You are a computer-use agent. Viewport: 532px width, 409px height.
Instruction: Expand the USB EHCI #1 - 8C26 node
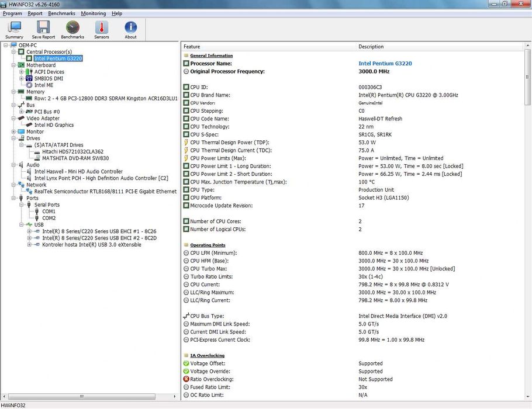click(x=29, y=231)
